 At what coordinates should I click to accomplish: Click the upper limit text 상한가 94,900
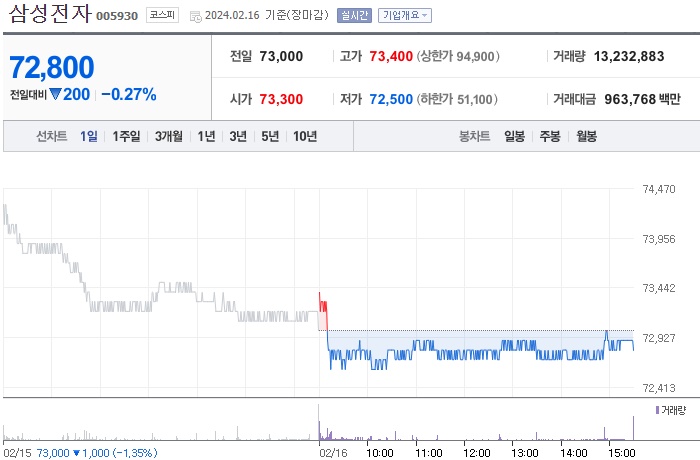[458, 56]
